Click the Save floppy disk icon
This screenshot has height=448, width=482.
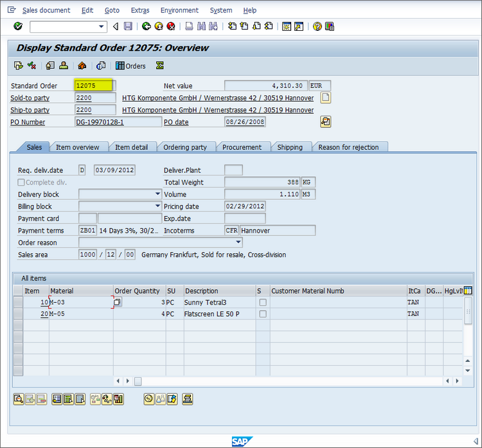click(x=128, y=26)
